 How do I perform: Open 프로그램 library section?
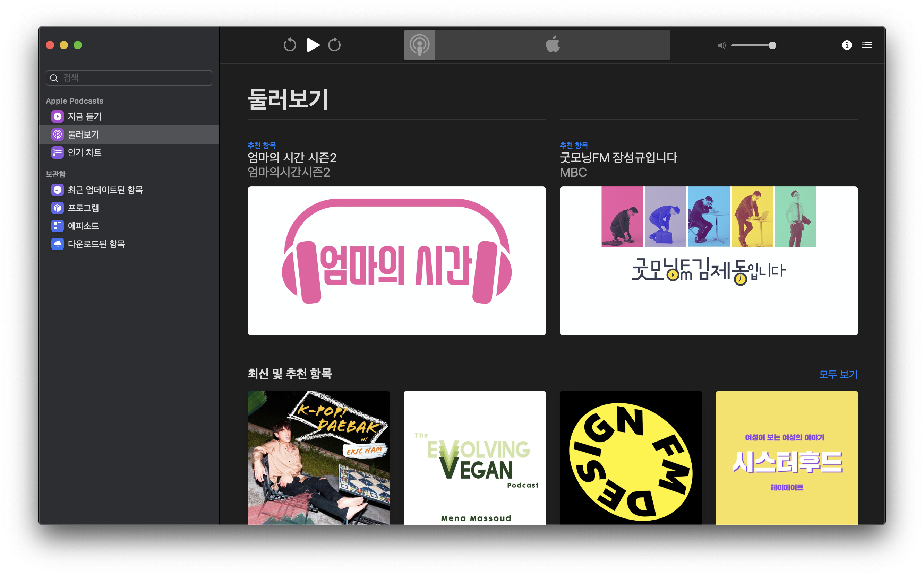click(x=83, y=208)
